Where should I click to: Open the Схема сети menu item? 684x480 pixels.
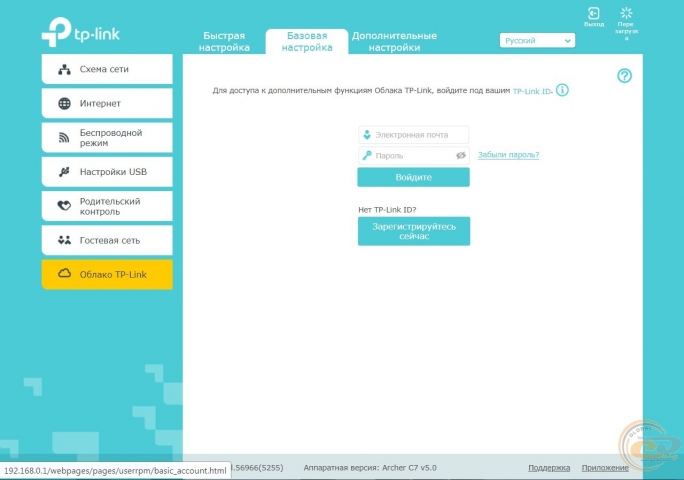click(x=107, y=69)
